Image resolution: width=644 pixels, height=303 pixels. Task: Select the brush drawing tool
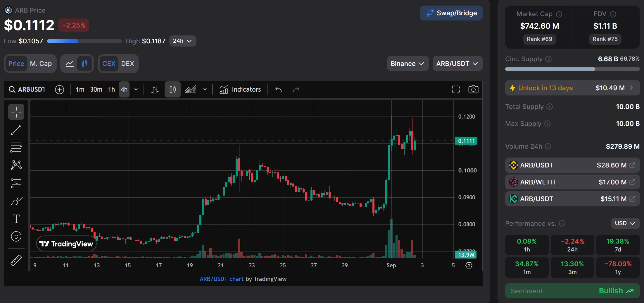pyautogui.click(x=16, y=201)
